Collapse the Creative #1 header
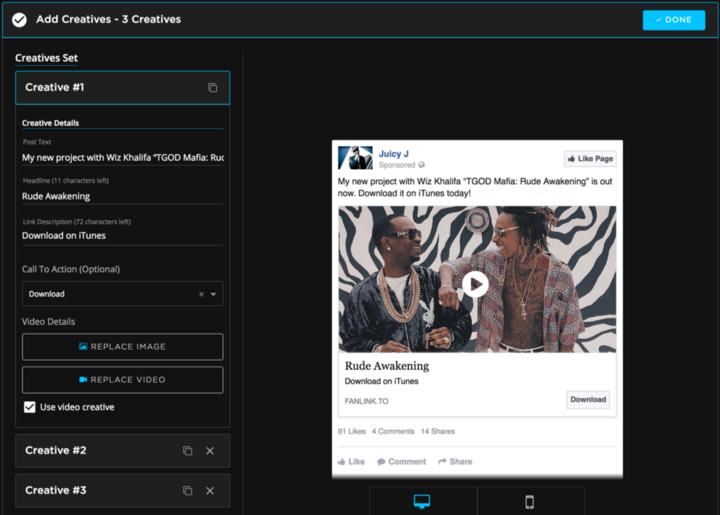The width and height of the screenshot is (720, 515). click(x=123, y=88)
